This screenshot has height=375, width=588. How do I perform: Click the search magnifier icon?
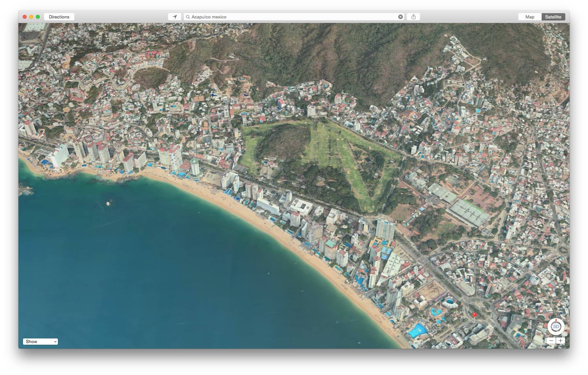pyautogui.click(x=188, y=17)
